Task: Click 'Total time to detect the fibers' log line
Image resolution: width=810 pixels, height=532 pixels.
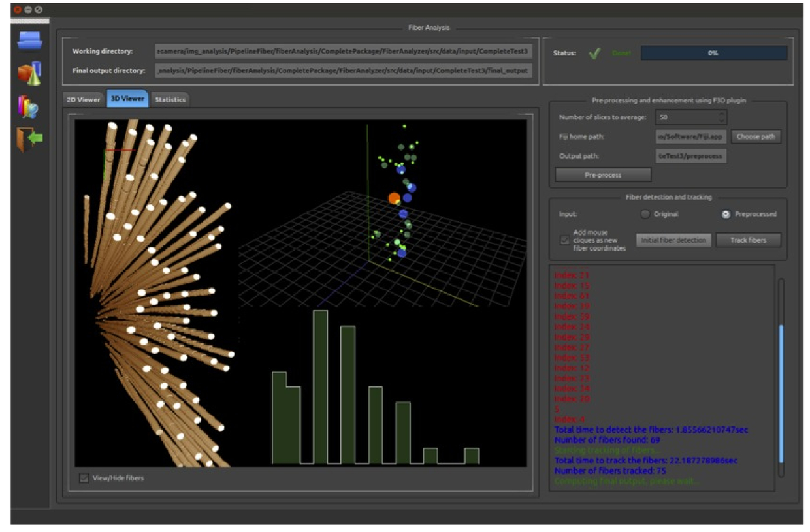Action: point(651,430)
